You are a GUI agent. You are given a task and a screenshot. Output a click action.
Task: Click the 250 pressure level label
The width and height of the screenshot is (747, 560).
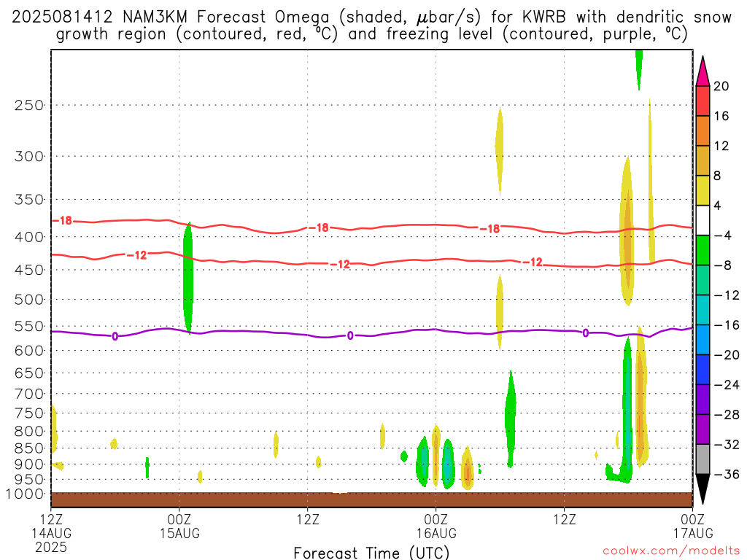click(29, 105)
